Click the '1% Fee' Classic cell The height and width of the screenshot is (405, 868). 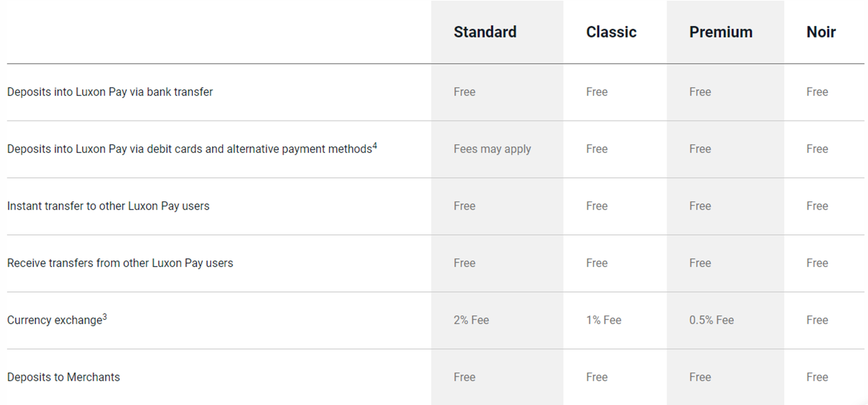pos(604,320)
